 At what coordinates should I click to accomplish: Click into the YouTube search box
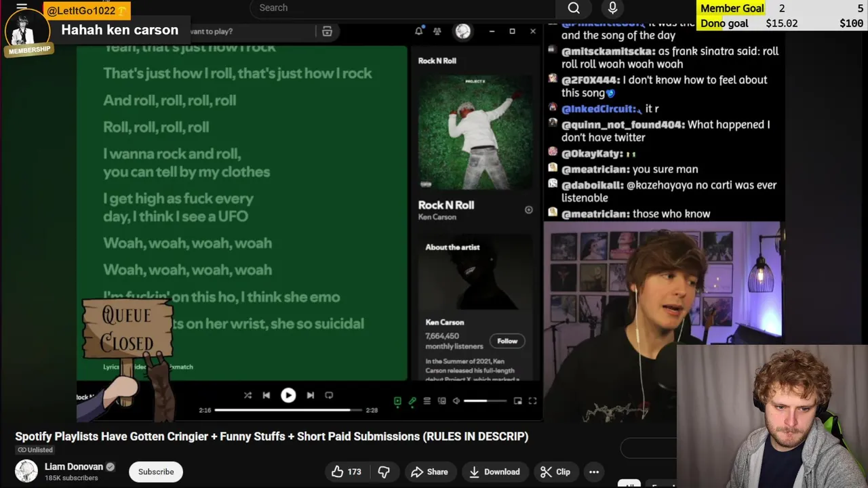click(403, 8)
